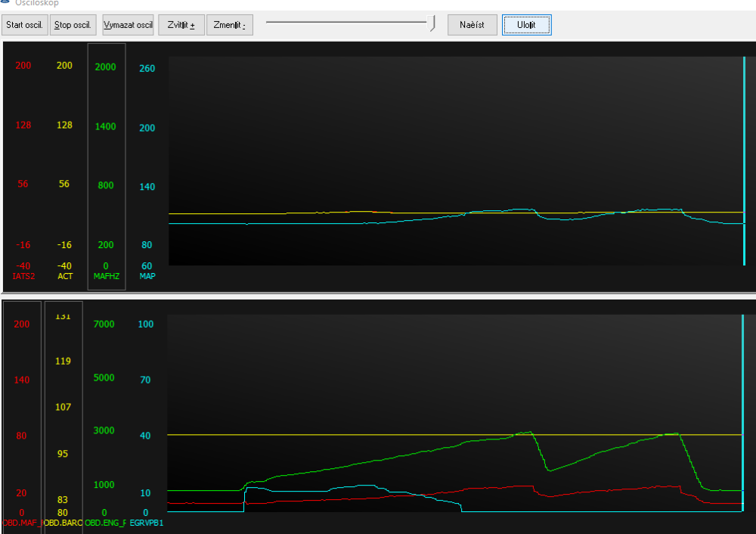Click the Start oscil. button
The height and width of the screenshot is (534, 756).
(x=24, y=25)
